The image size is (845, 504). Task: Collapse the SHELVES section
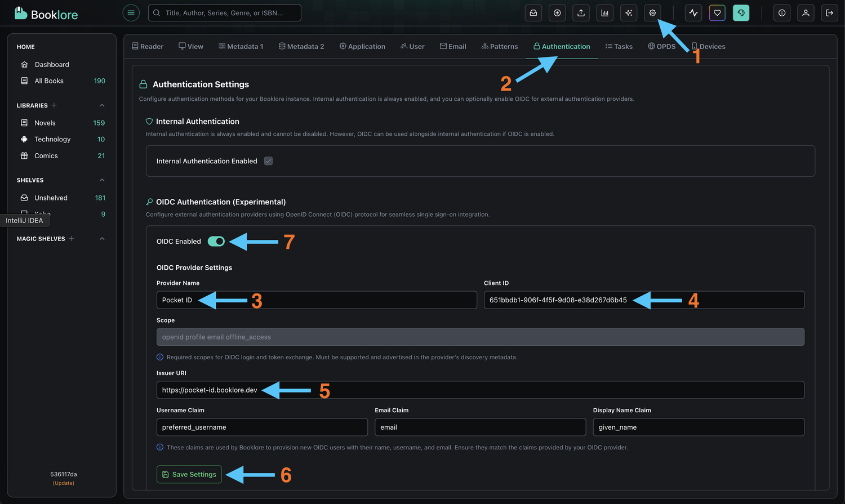pos(102,180)
